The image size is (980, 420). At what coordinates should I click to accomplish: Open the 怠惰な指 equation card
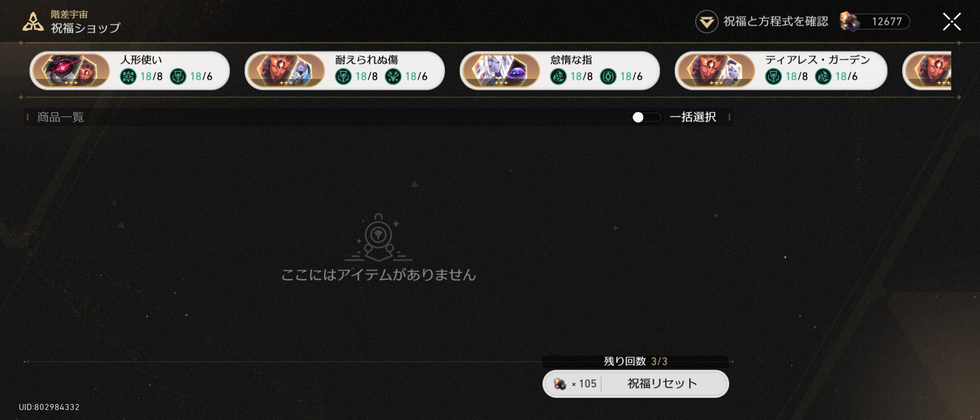point(560,71)
